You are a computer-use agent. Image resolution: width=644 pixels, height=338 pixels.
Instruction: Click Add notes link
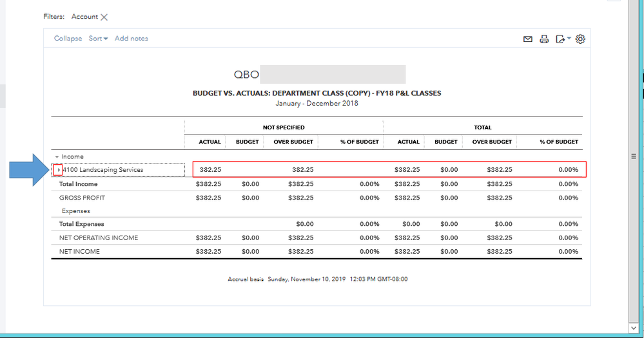click(131, 38)
